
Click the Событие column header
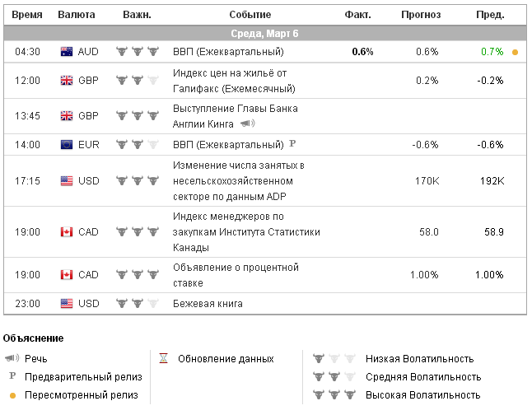[248, 15]
